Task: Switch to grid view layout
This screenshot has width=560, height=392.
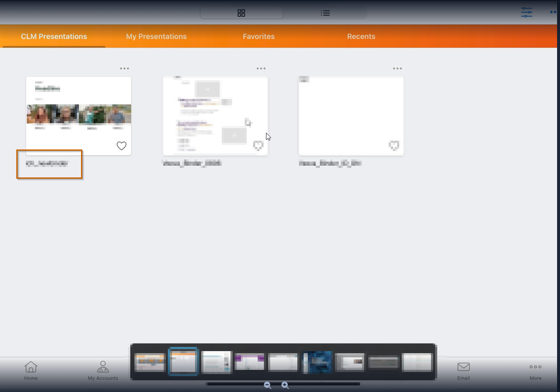Action: coord(241,13)
